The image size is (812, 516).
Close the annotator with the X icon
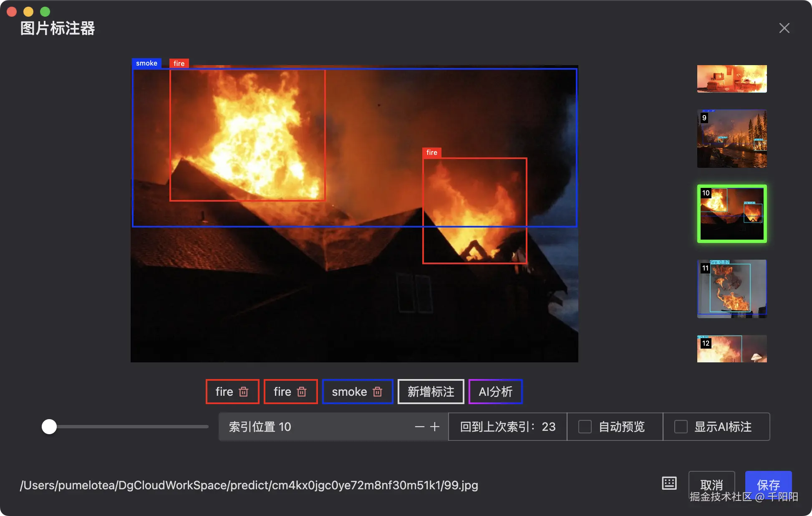coord(784,28)
